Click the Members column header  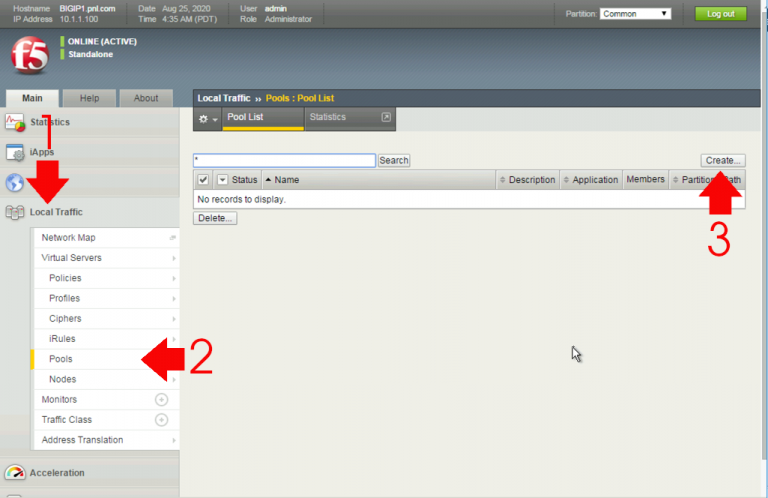(x=646, y=179)
